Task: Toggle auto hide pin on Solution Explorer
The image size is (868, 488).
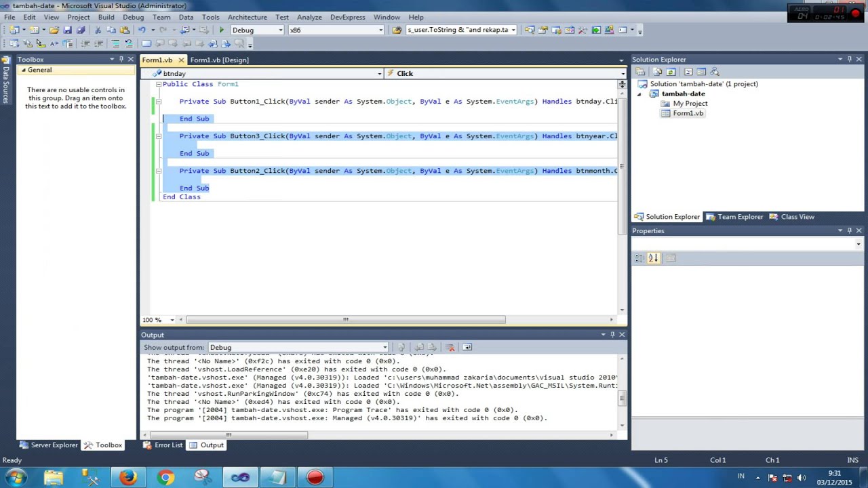Action: point(849,60)
